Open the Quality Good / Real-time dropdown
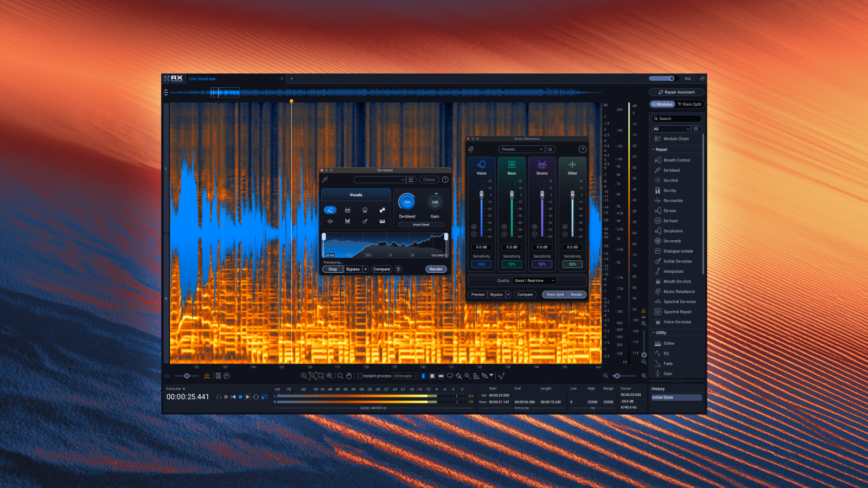 (534, 280)
